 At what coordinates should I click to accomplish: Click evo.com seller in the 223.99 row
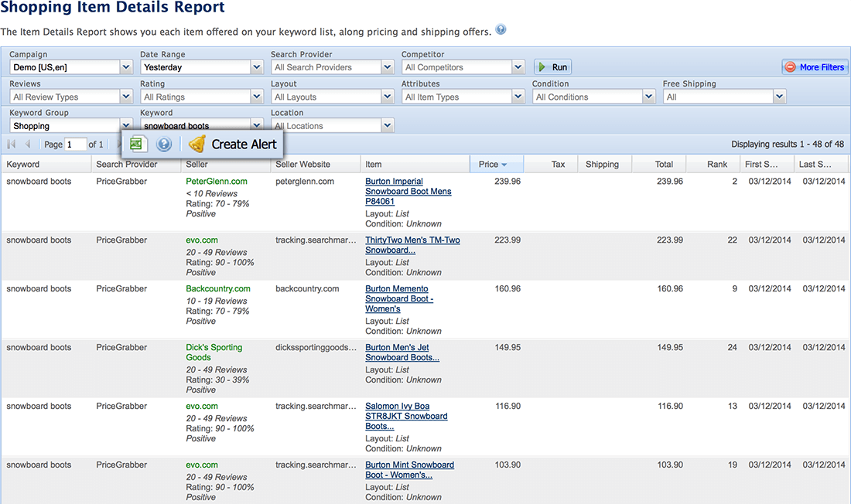coord(202,240)
